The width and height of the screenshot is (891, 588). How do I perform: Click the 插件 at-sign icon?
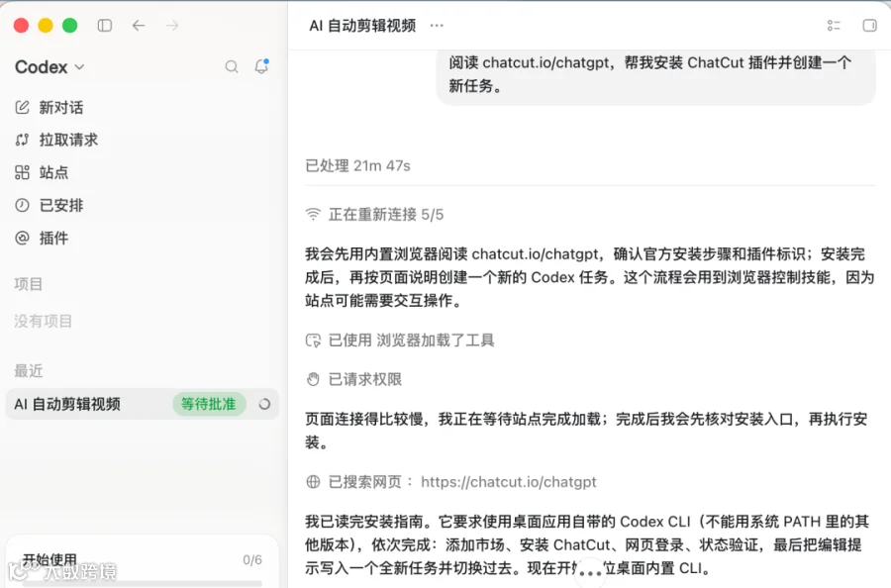coord(22,238)
